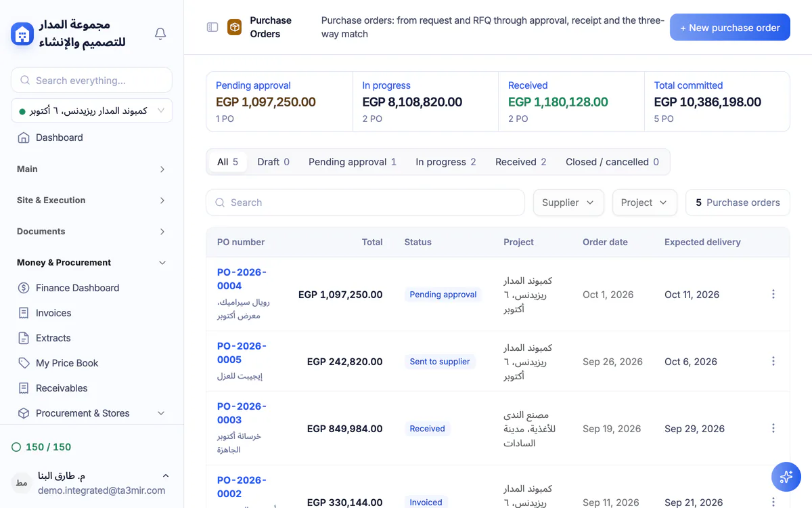
Task: Switch to the In progress tab
Action: click(x=446, y=162)
